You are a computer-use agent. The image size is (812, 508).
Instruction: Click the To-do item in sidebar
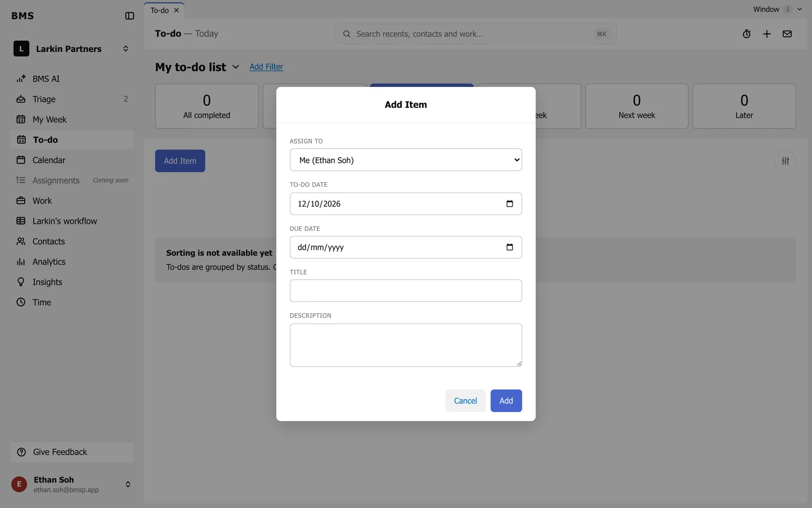(x=72, y=140)
